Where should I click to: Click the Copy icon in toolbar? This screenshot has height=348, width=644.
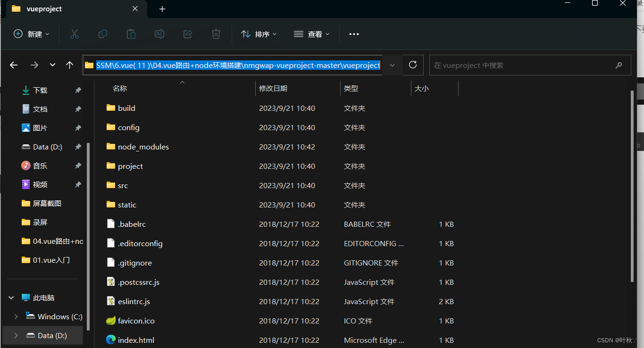[102, 34]
